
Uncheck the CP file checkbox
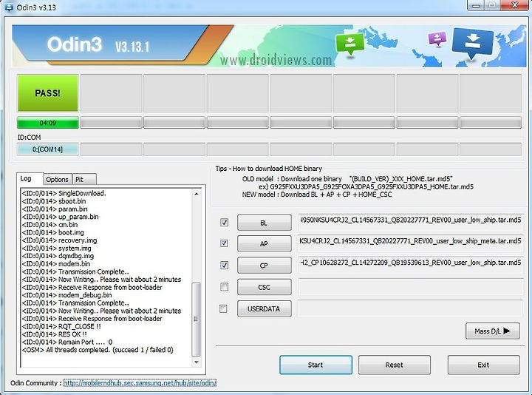(224, 266)
